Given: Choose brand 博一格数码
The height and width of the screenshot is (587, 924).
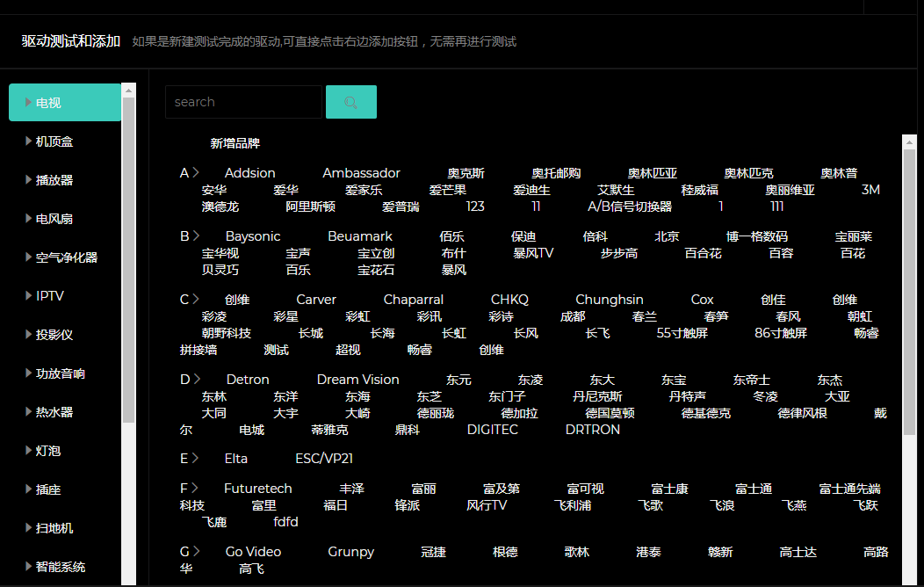Looking at the screenshot, I should [756, 236].
